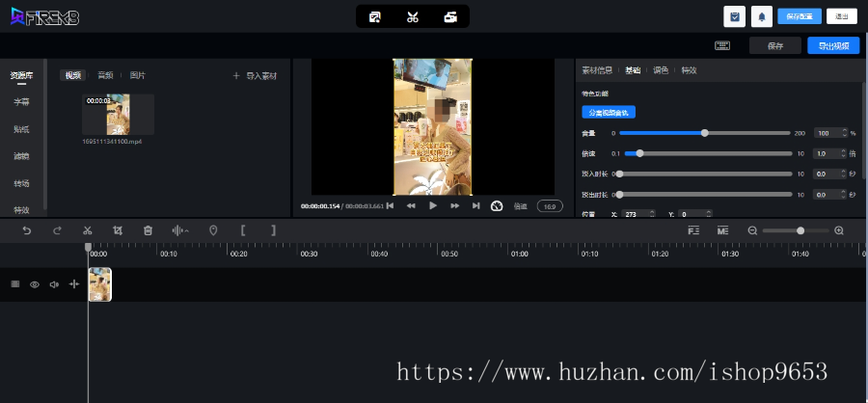Increase volume value with stepper arrow
This screenshot has width=868, height=403.
[844, 131]
